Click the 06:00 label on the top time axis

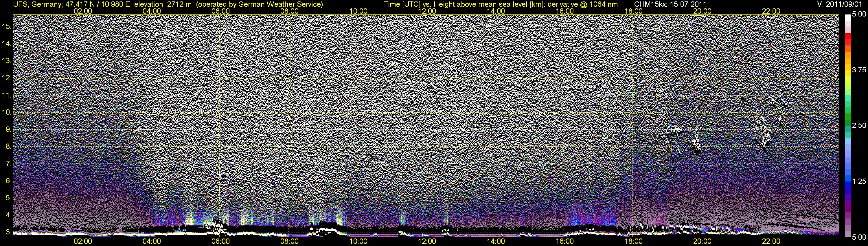point(220,11)
